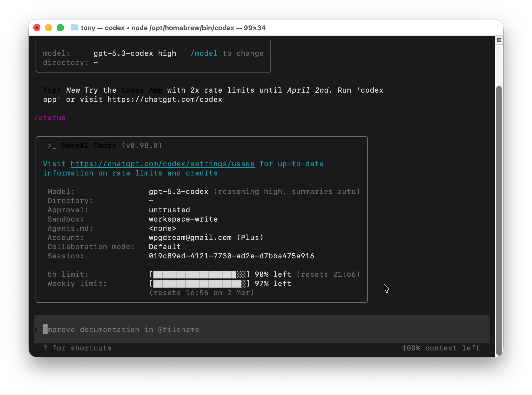
Task: Click the '100% context left' indicator
Action: point(441,348)
